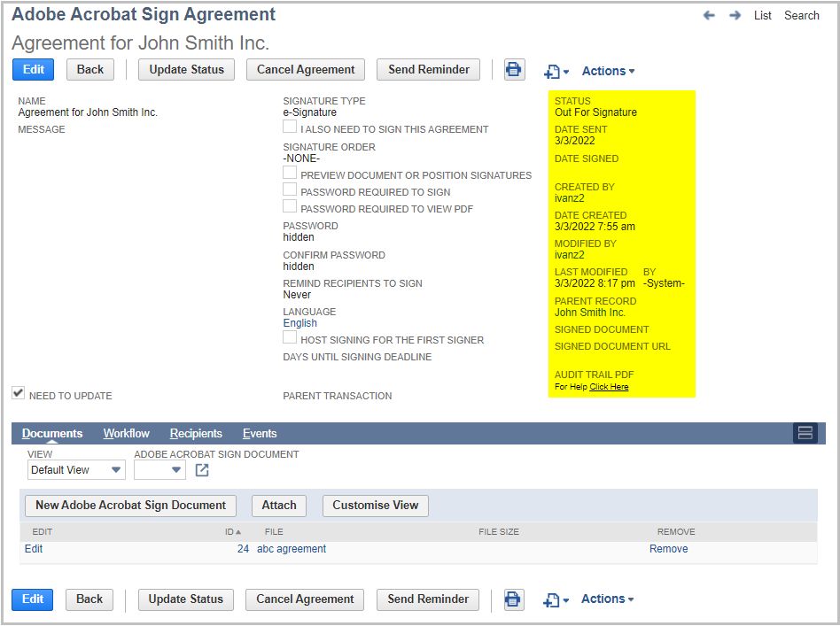The width and height of the screenshot is (840, 626).
Task: Switch to the Recipients tab
Action: [196, 433]
